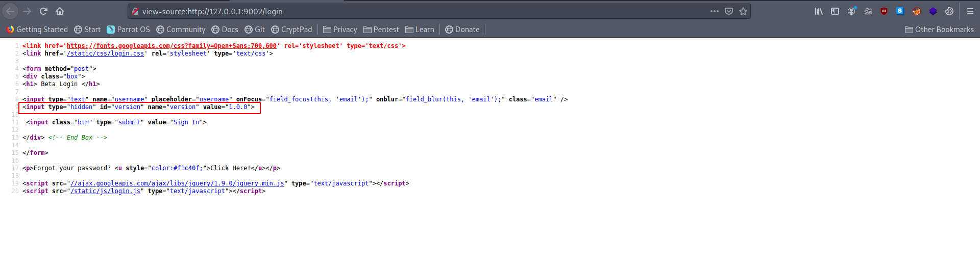Viewport: 980px width, 268px height.
Task: Follow the fonts.googleapis.com stylesheet link
Action: point(171,46)
